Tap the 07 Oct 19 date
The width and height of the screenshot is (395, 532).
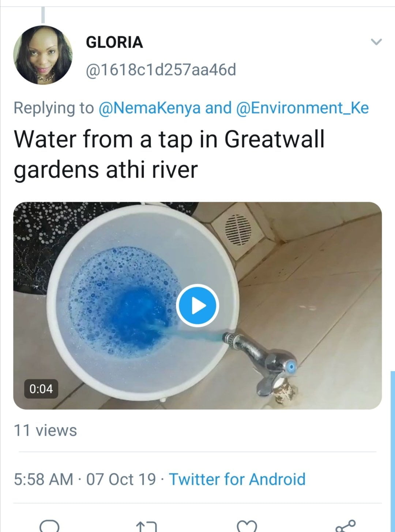point(121,479)
